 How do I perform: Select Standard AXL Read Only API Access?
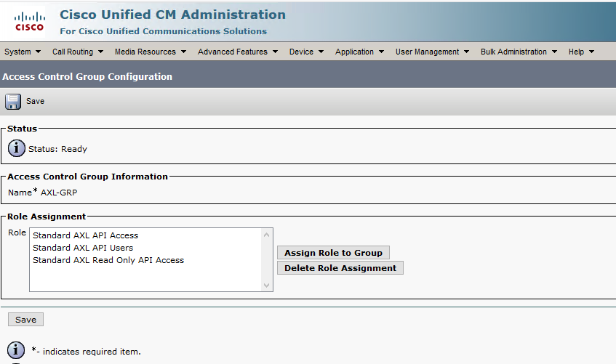pyautogui.click(x=108, y=260)
